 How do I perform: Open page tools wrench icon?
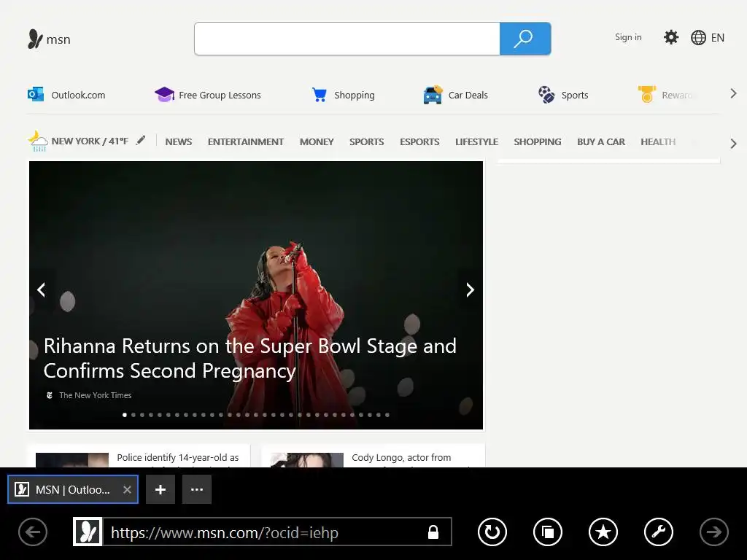pos(659,532)
